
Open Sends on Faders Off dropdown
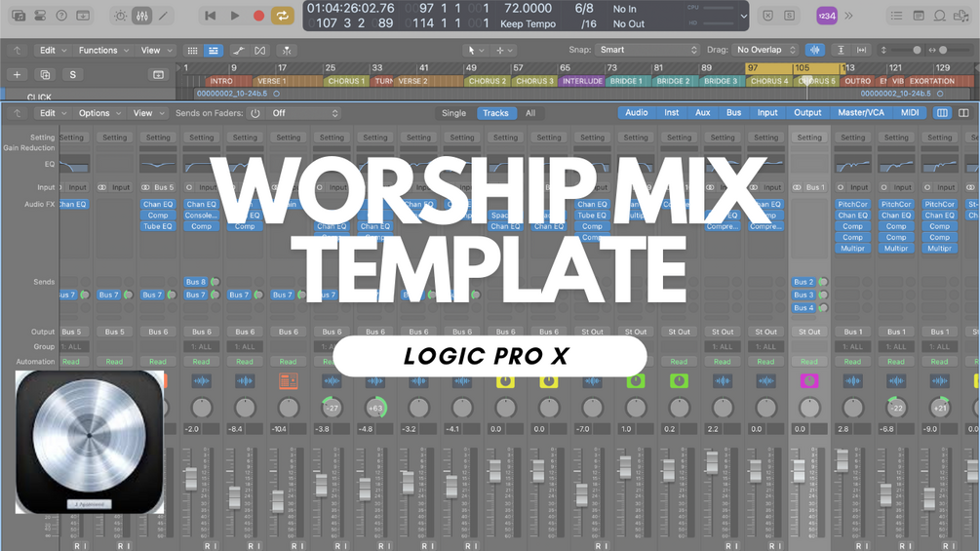click(x=303, y=113)
